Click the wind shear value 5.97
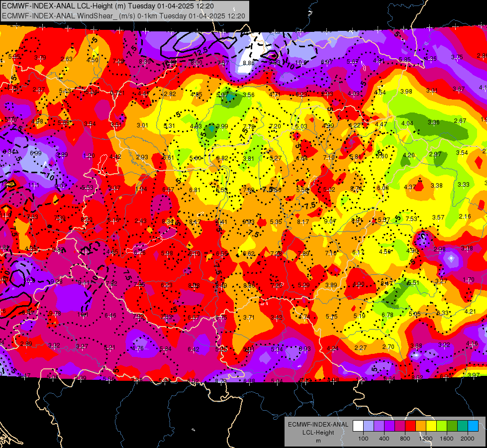 pos(222,95)
